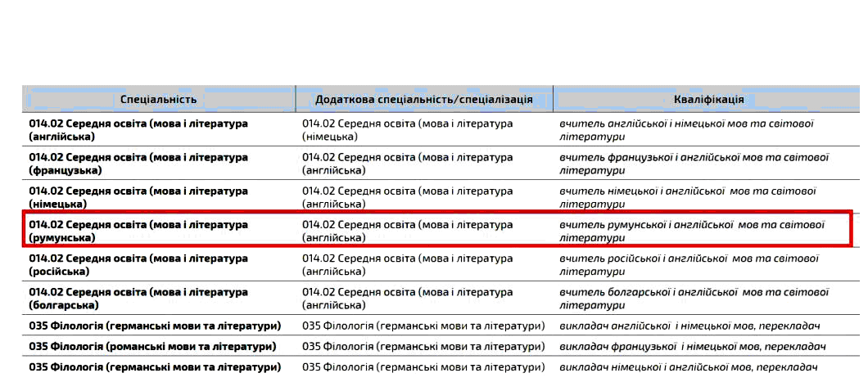Screen dimensions: 868x391
Task: Click the additional specialty cell in highlighted row
Action: (x=407, y=231)
